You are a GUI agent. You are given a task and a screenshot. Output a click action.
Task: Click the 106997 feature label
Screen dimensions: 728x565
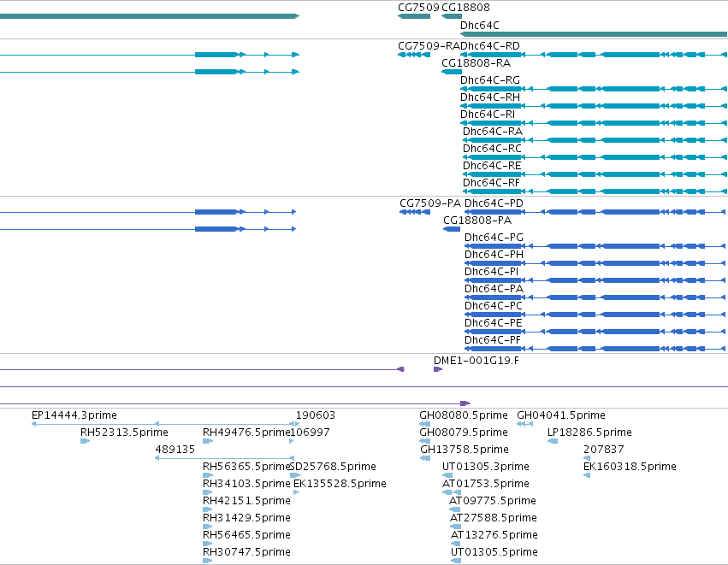[x=311, y=433]
